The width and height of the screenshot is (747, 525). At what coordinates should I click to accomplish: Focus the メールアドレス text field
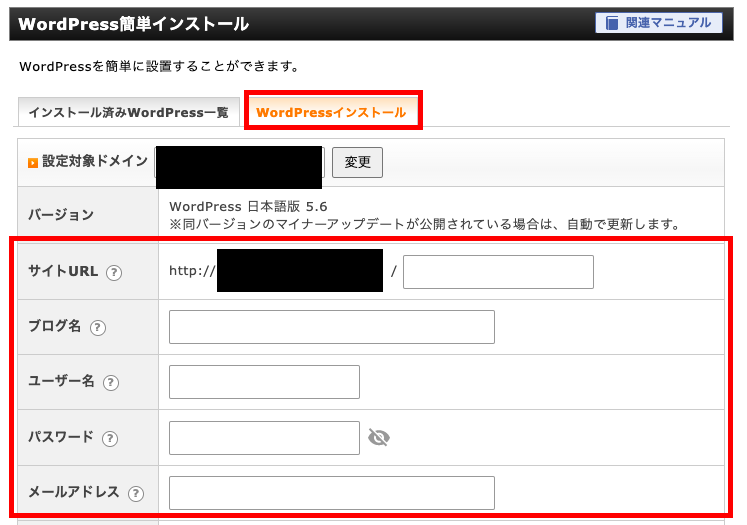click(332, 492)
